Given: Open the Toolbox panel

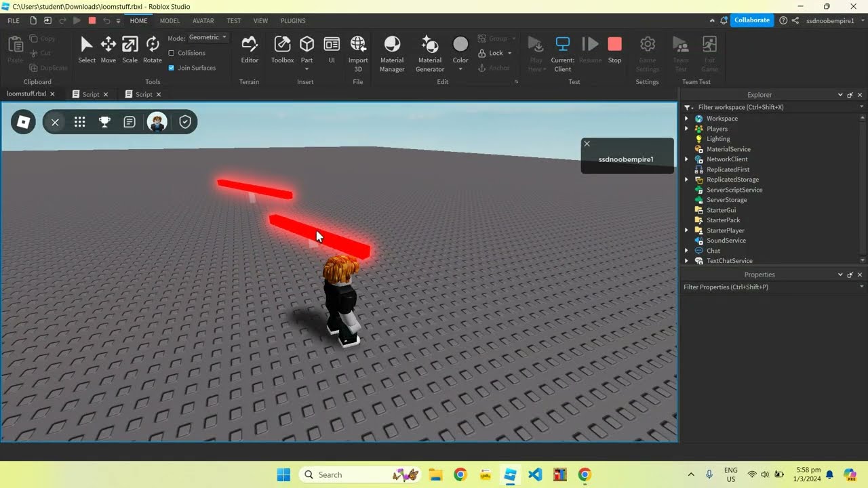Looking at the screenshot, I should coord(282,50).
